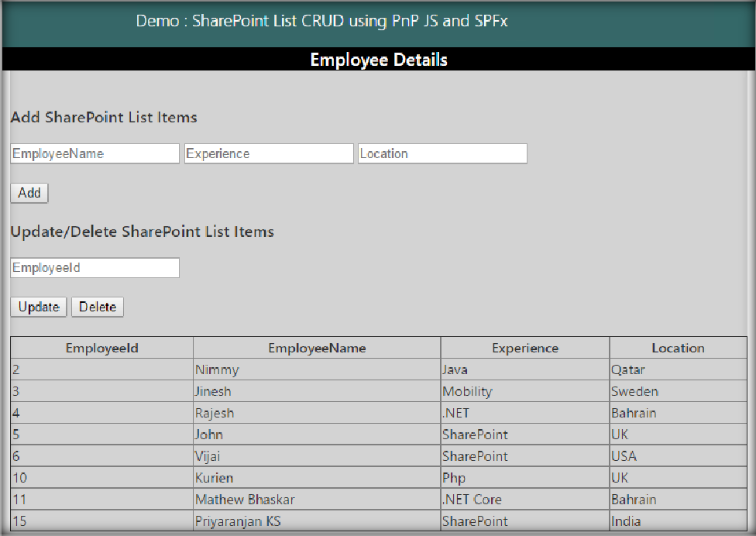Click Bahrain in Rajesh's row

tap(678, 413)
